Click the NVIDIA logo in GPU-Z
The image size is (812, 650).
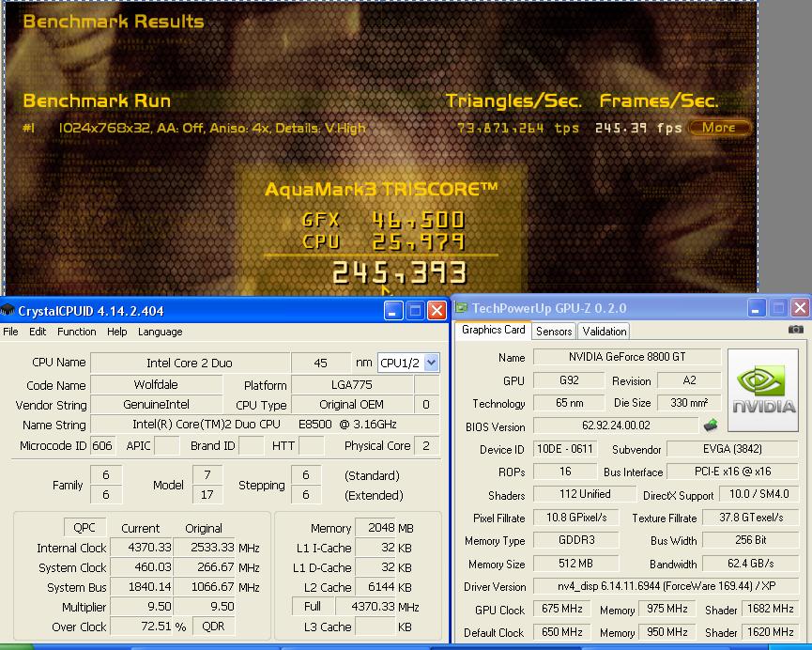(763, 391)
